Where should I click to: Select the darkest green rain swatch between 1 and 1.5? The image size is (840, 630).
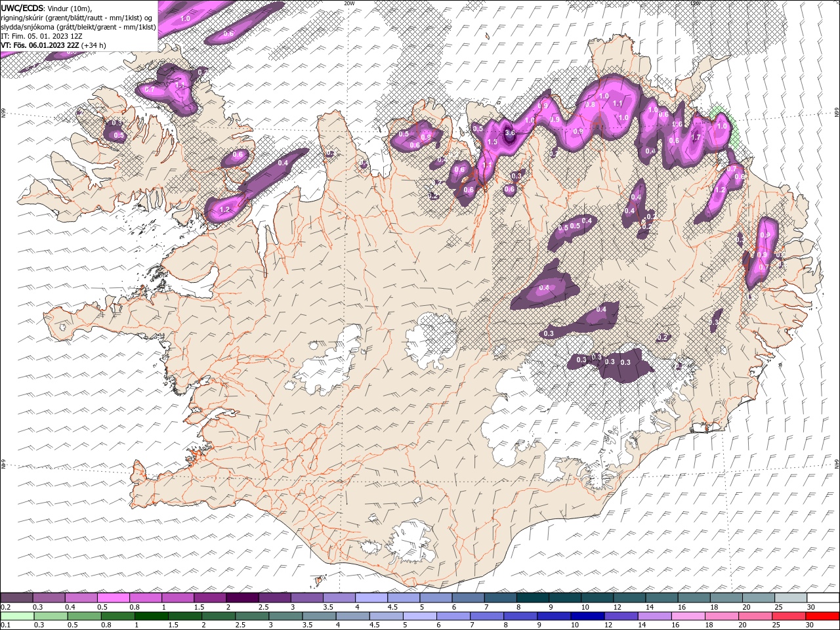[x=151, y=616]
